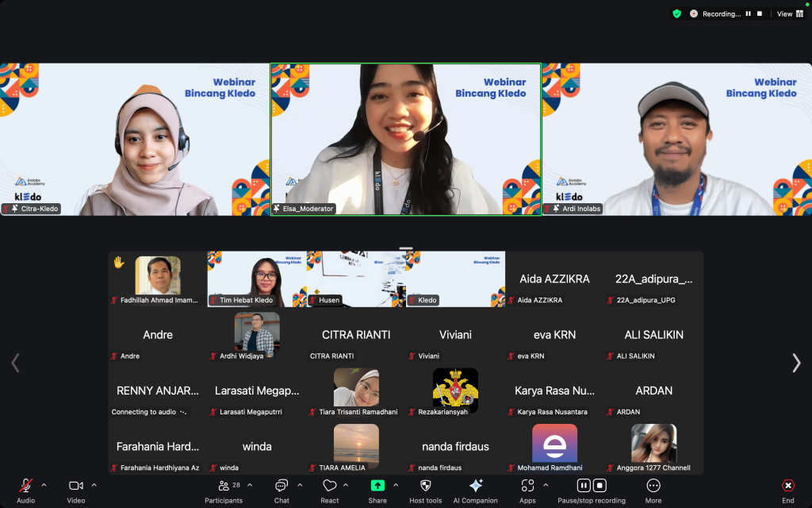This screenshot has height=508, width=812.
Task: Expand the caret next to Apps
Action: click(546, 485)
